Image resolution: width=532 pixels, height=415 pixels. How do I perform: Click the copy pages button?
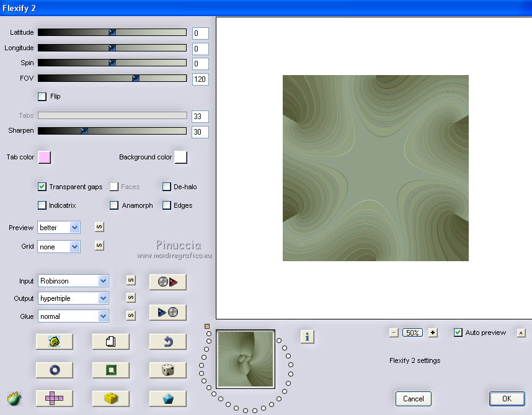pyautogui.click(x=110, y=341)
